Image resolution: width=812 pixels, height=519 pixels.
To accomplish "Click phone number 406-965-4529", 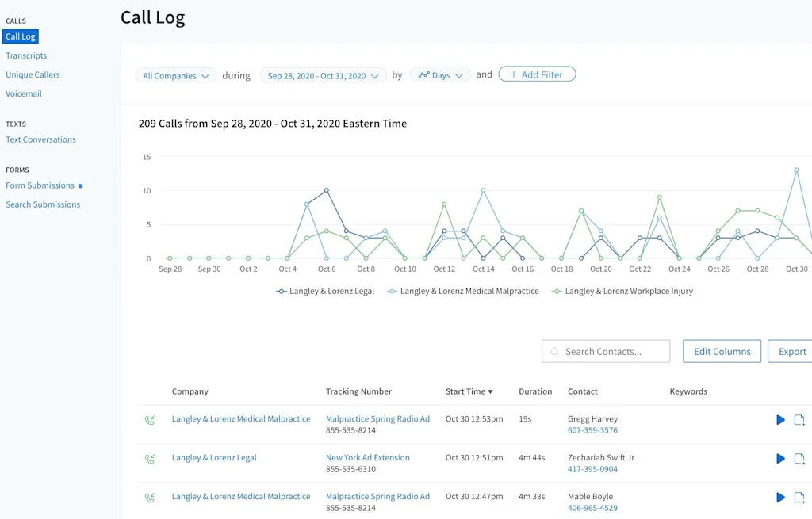I will (x=592, y=508).
